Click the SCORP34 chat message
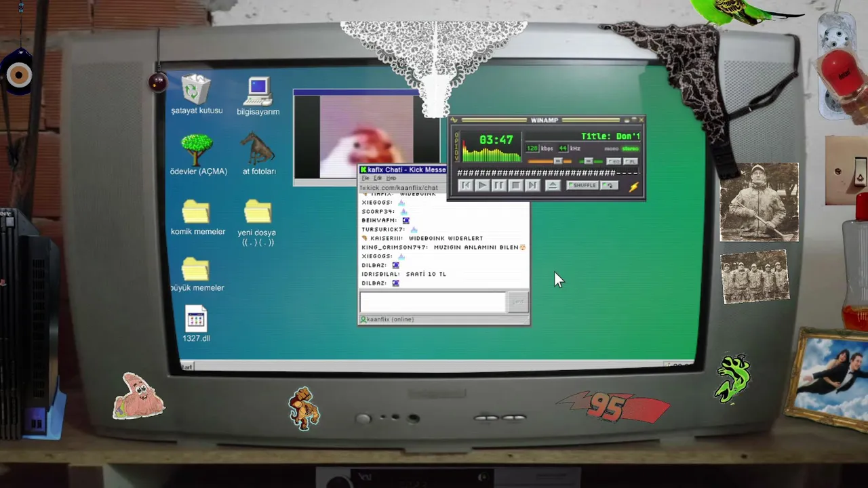The width and height of the screenshot is (868, 488). [x=384, y=211]
